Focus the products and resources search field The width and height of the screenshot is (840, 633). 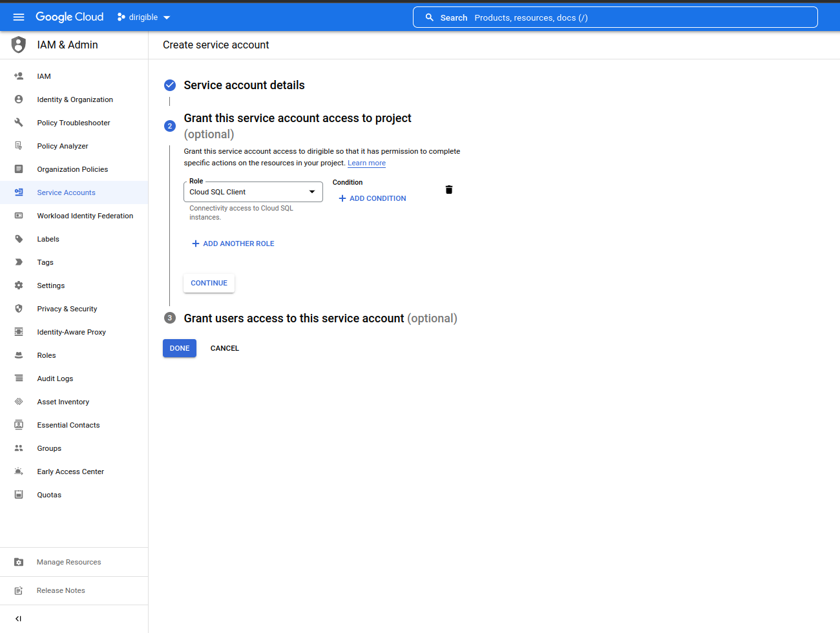tap(615, 17)
